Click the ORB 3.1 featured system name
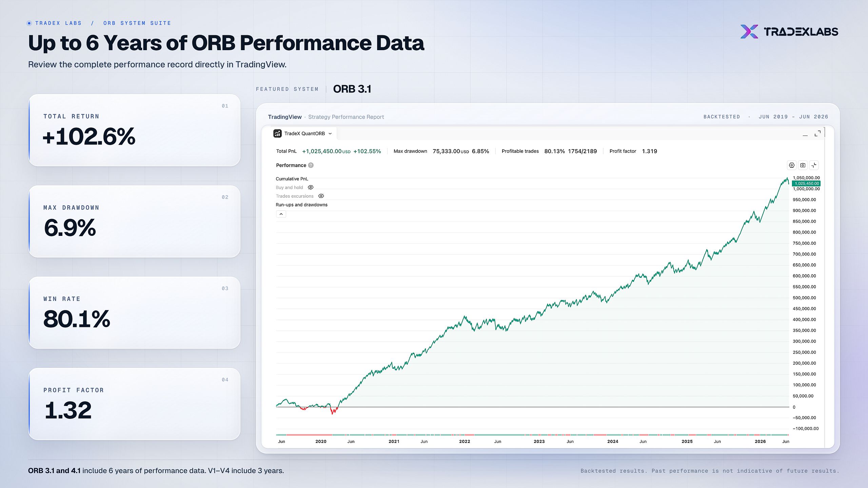Screen dimensions: 868x488 [x=352, y=89]
